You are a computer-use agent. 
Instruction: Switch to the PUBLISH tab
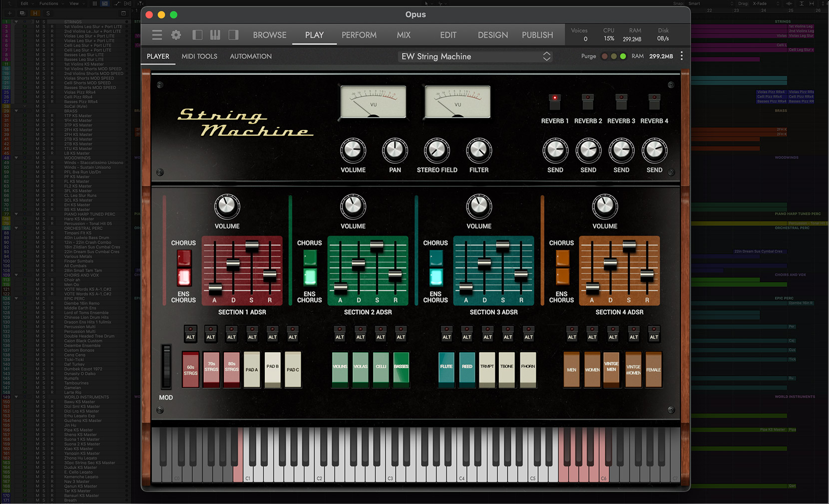coord(537,35)
